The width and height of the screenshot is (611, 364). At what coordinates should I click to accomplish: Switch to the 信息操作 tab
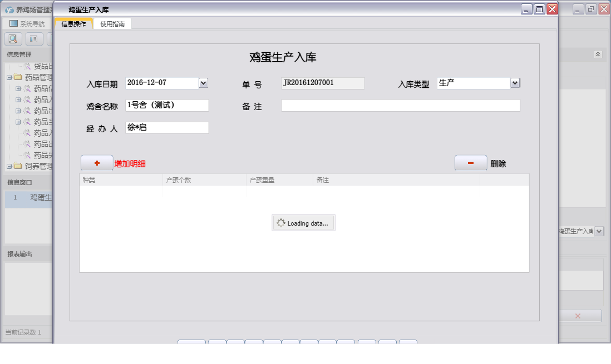(x=73, y=24)
